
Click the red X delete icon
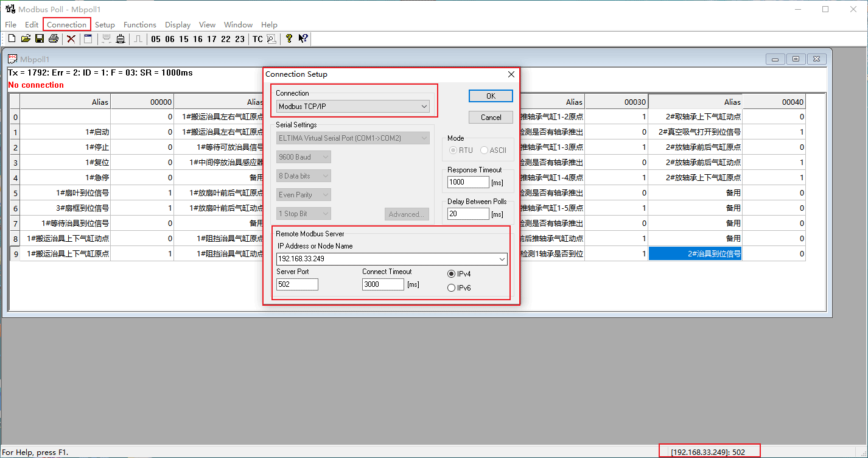(71, 39)
